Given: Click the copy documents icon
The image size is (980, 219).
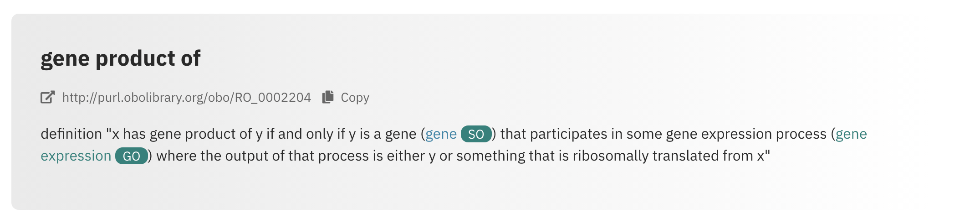Looking at the screenshot, I should tap(328, 97).
